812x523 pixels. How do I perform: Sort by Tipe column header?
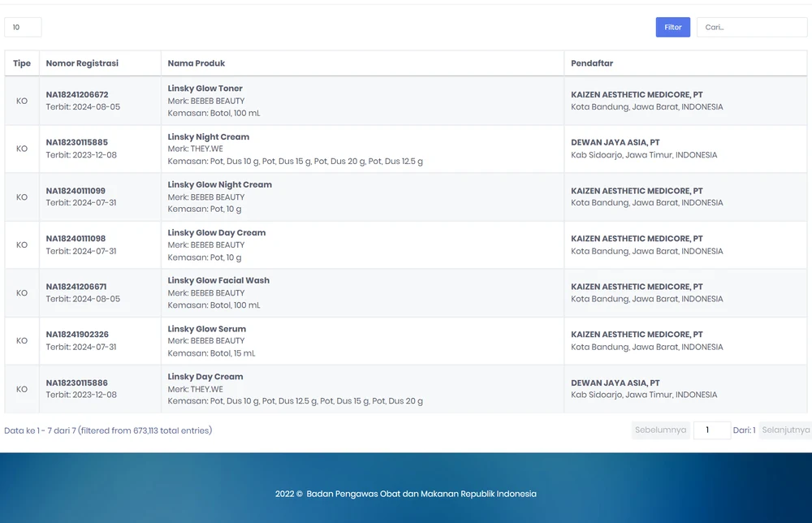click(x=22, y=63)
